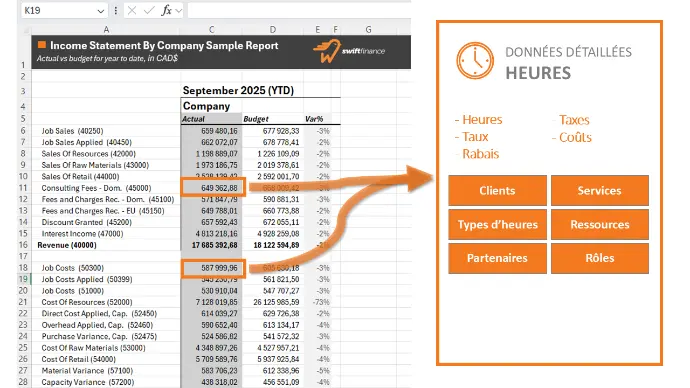Select the 'Overhead Applied, Cap. (52460)' cell
690x388 pixels.
[97, 325]
